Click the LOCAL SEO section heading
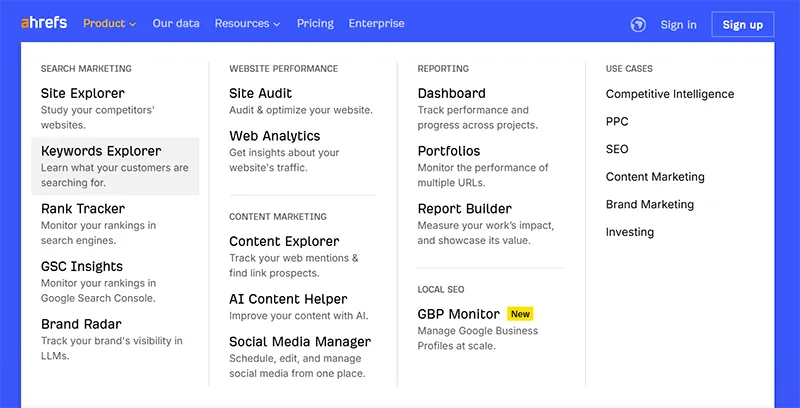The image size is (800, 408). [x=441, y=289]
